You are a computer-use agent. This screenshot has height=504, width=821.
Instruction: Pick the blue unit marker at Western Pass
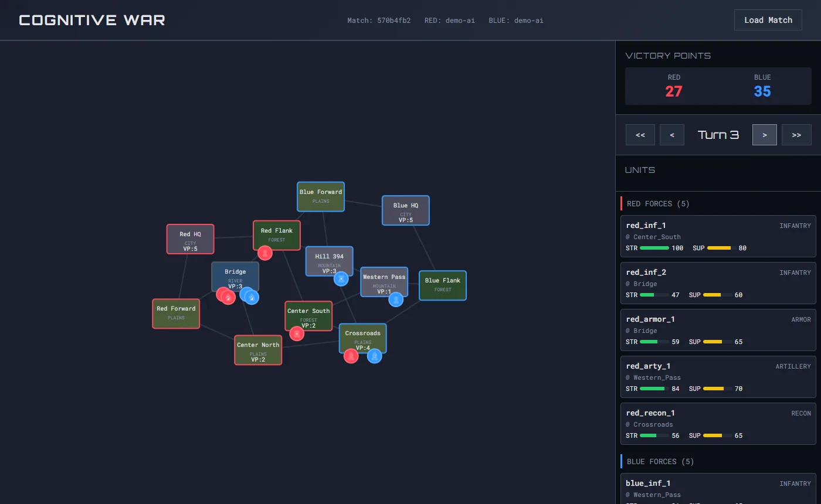(x=396, y=299)
